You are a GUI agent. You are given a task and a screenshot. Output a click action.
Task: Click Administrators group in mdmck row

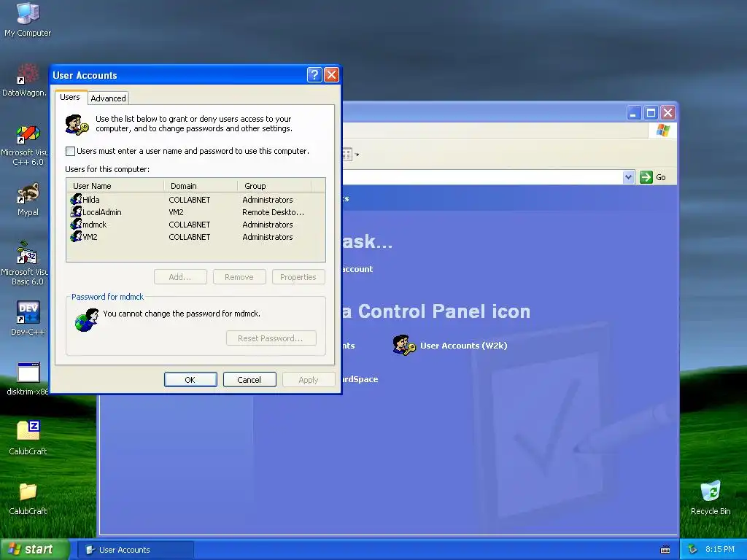click(x=267, y=225)
